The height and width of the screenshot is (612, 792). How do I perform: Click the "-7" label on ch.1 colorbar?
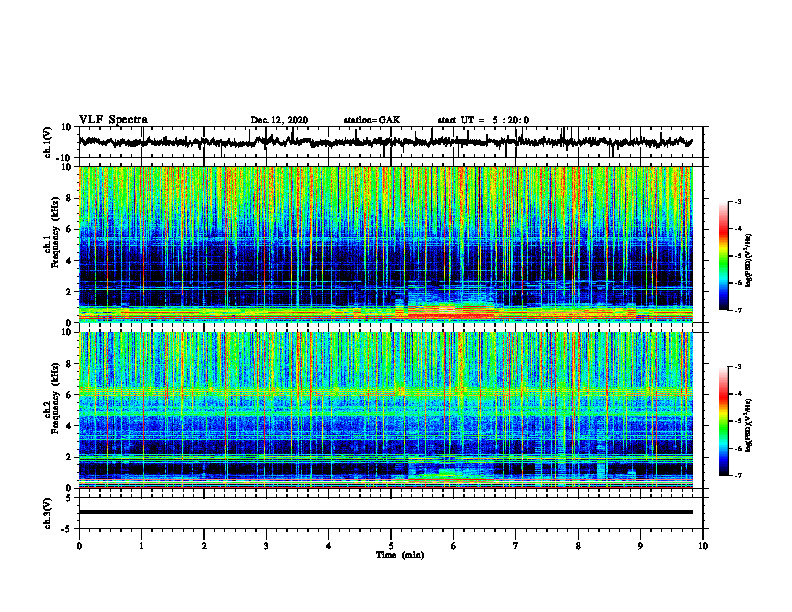pos(737,310)
